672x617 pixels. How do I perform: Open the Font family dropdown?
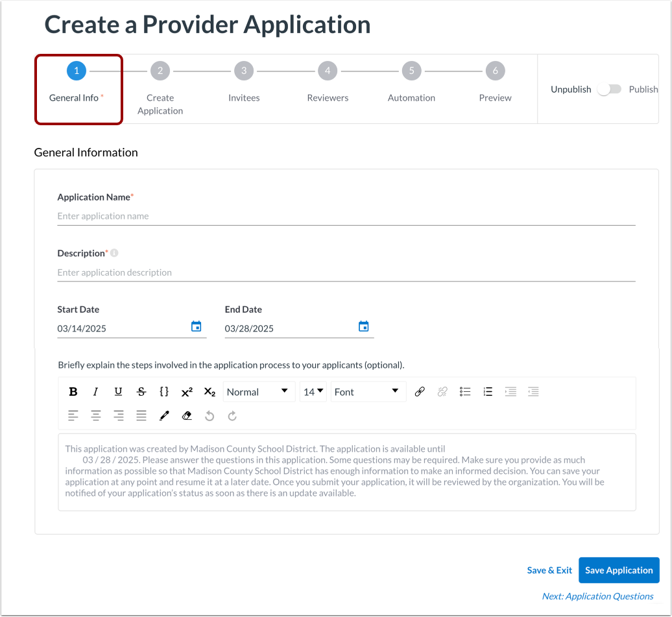[x=368, y=392]
